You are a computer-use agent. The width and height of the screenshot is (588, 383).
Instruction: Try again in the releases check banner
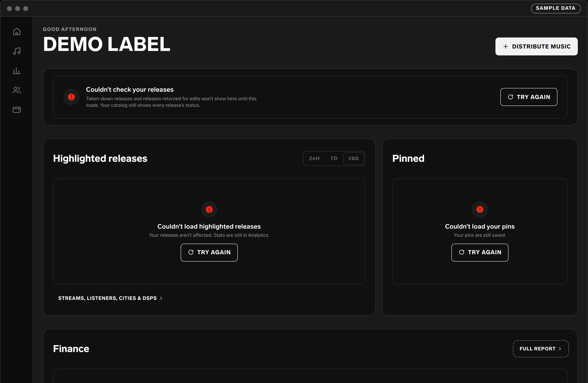529,97
